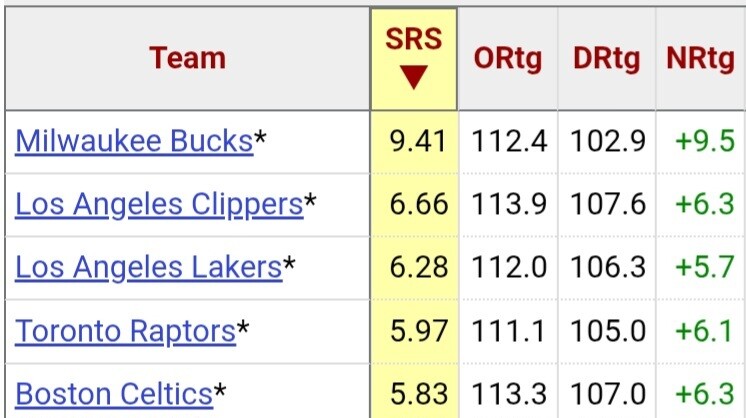Select the Bucks +9.5 NRtg cell
Image resolution: width=746 pixels, height=418 pixels.
(x=700, y=142)
